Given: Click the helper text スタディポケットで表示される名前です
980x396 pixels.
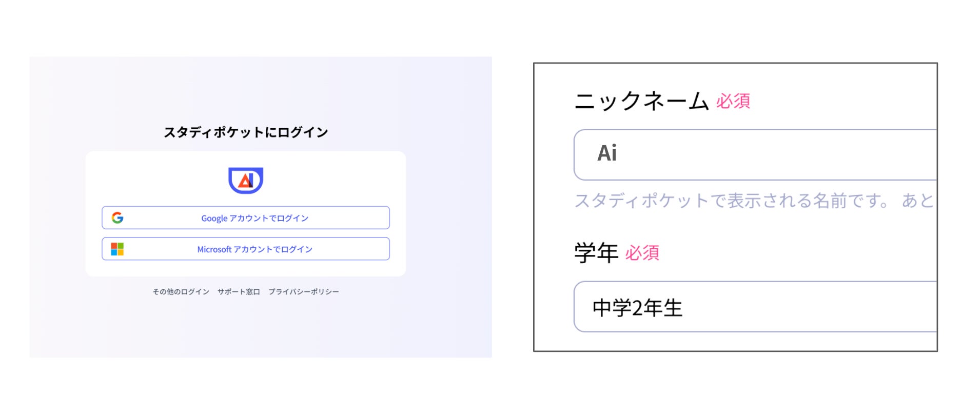Looking at the screenshot, I should click(x=731, y=201).
